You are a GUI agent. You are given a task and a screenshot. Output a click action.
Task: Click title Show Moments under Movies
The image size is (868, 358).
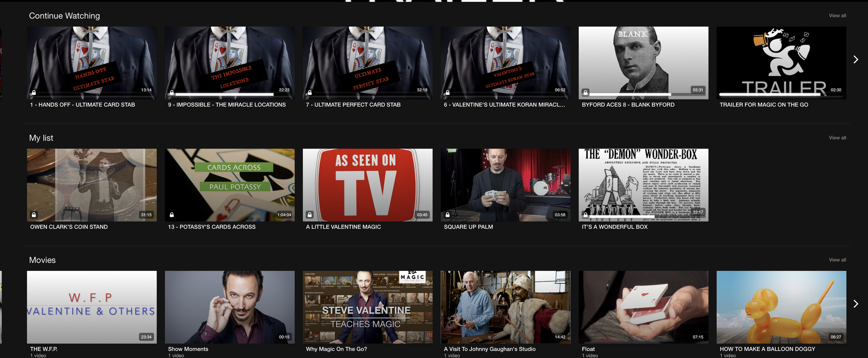[188, 349]
